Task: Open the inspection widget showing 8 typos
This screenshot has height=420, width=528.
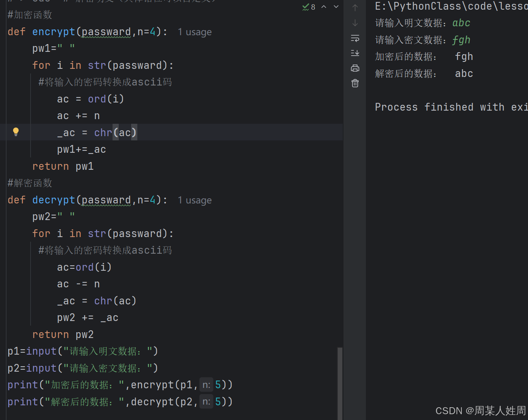Action: tap(309, 7)
